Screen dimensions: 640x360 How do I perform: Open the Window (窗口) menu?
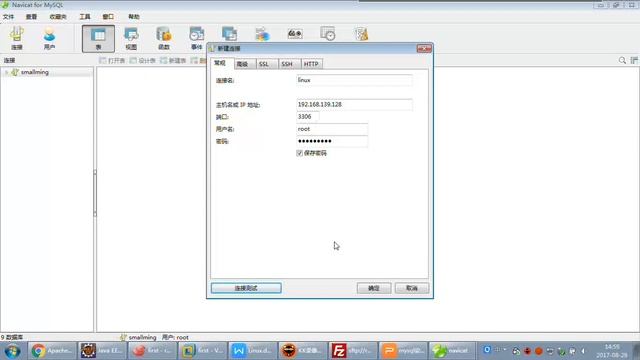[108, 17]
